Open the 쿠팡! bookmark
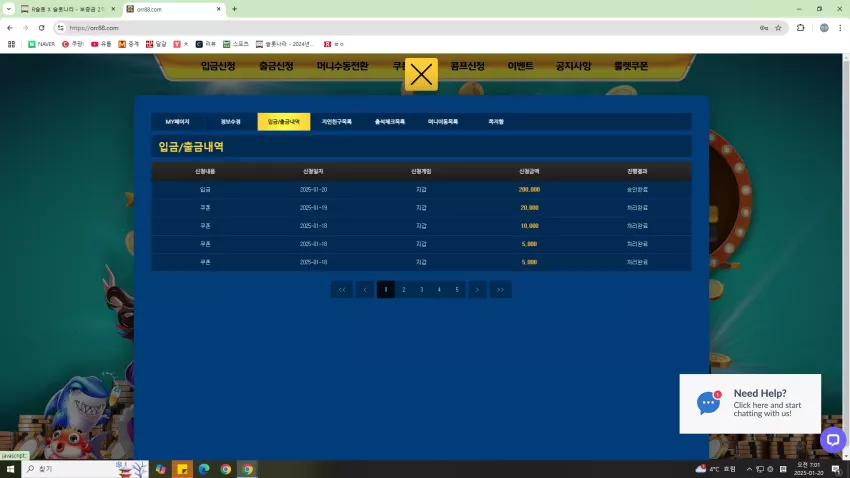 [x=73, y=44]
